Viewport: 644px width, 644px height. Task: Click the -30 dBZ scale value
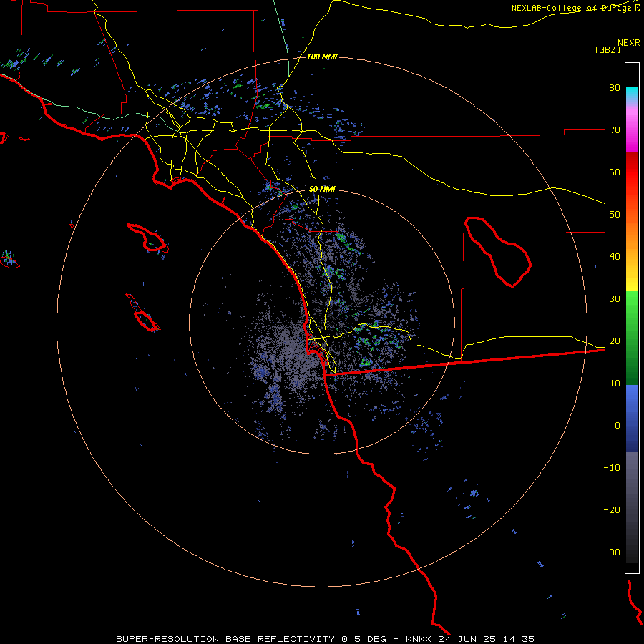coord(612,552)
